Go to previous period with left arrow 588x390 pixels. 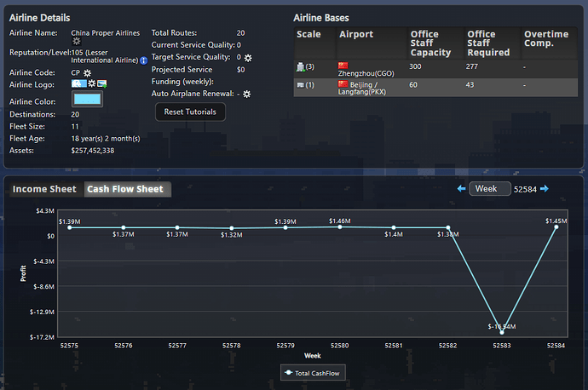[461, 189]
